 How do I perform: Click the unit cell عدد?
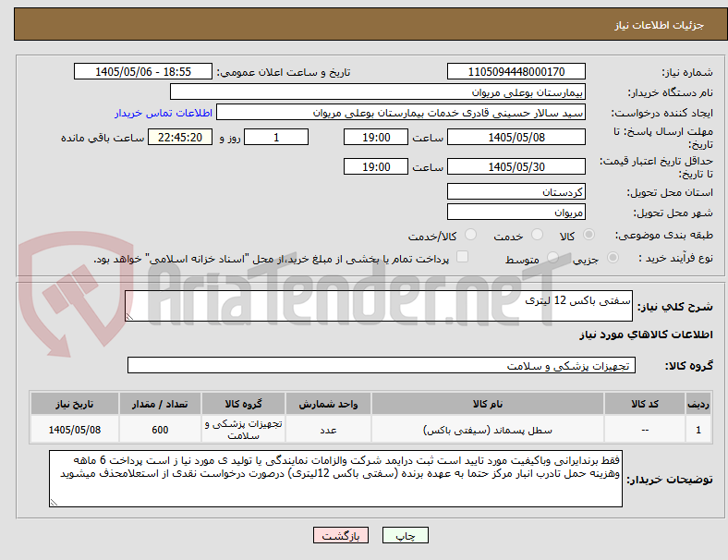[328, 430]
